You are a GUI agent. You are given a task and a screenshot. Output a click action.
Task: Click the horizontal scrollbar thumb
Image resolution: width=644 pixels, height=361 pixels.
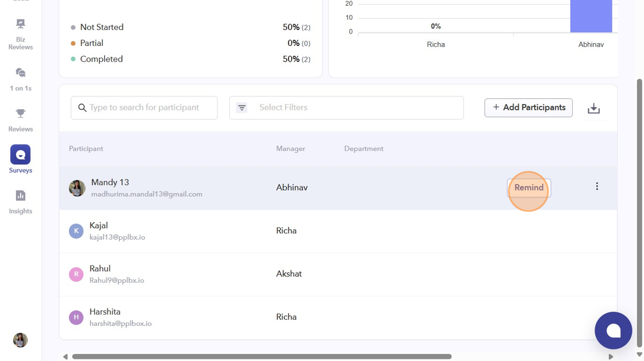tap(262, 356)
